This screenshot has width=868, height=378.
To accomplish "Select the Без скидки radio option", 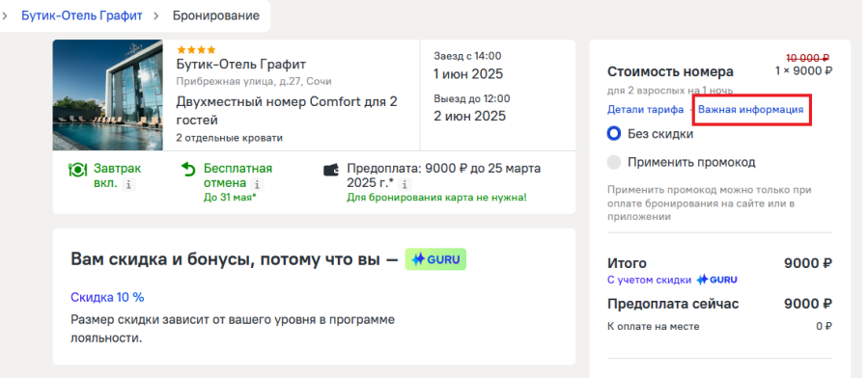I will 614,134.
